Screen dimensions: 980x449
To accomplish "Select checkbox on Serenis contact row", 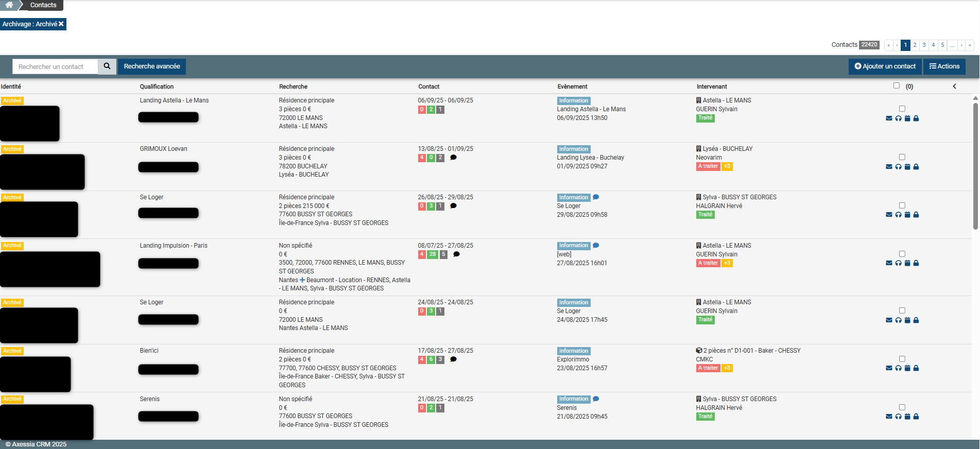I will [x=902, y=407].
